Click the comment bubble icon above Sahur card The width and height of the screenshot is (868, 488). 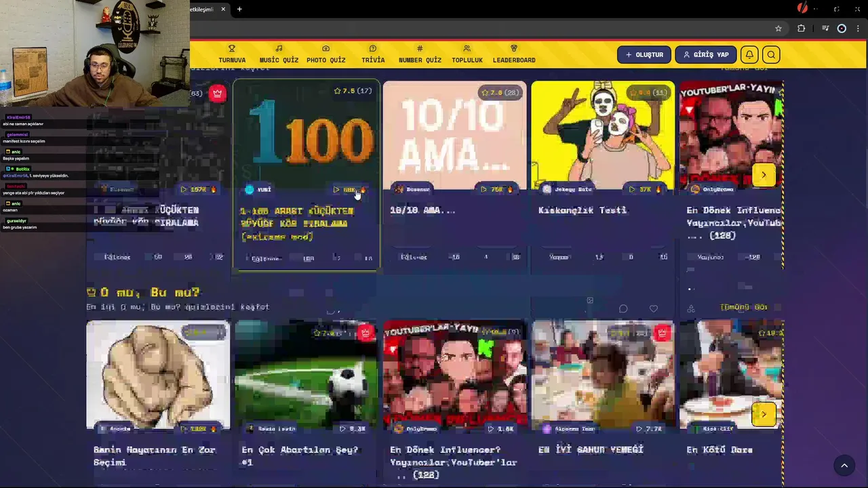coord(623,309)
